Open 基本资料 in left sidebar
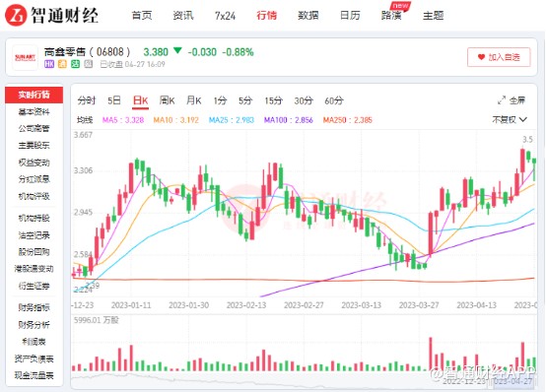The image size is (546, 392). tap(34, 111)
